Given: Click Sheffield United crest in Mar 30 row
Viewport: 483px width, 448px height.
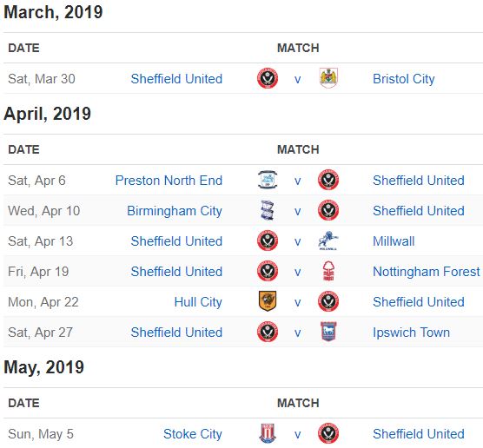Looking at the screenshot, I should pyautogui.click(x=268, y=78).
